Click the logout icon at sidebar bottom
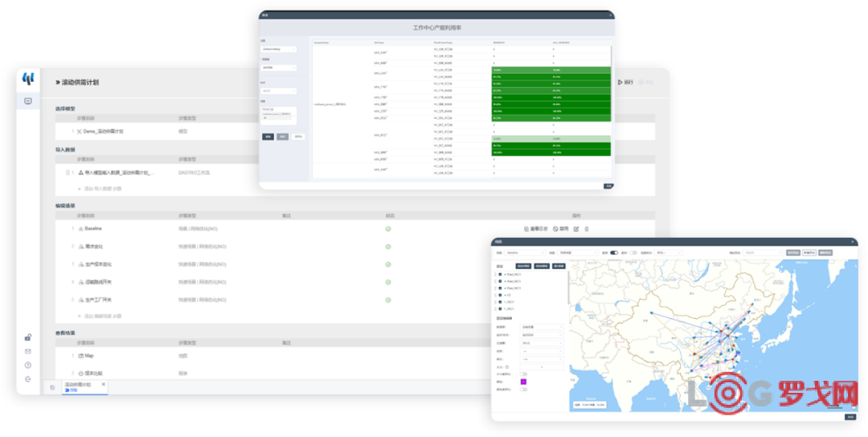Image resolution: width=868 pixels, height=437 pixels. [x=28, y=378]
